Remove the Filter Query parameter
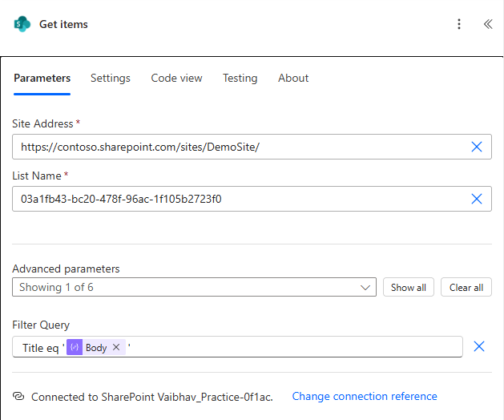Viewport: 504px width, 420px height. coord(479,346)
